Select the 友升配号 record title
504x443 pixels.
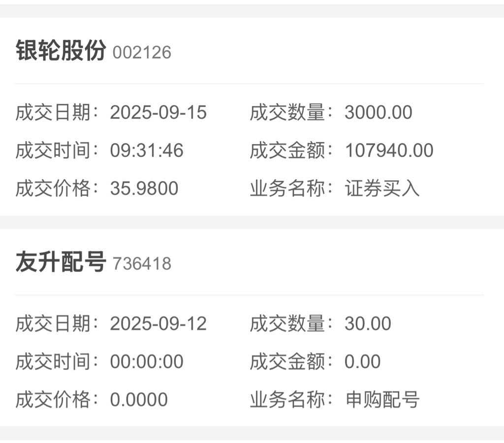pyautogui.click(x=61, y=262)
